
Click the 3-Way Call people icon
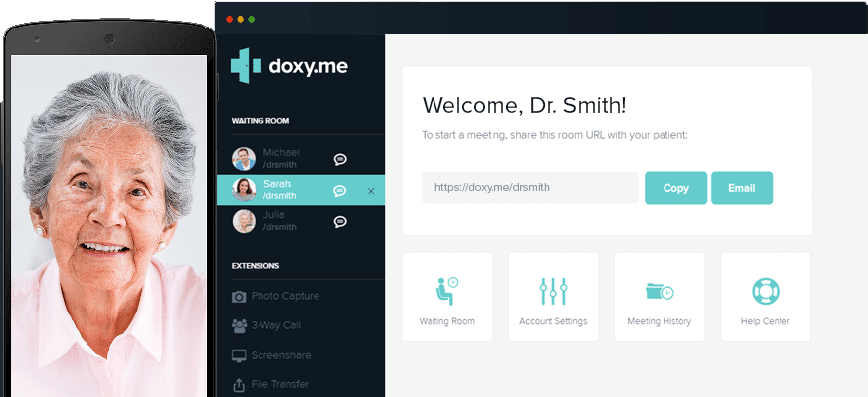pyautogui.click(x=239, y=325)
